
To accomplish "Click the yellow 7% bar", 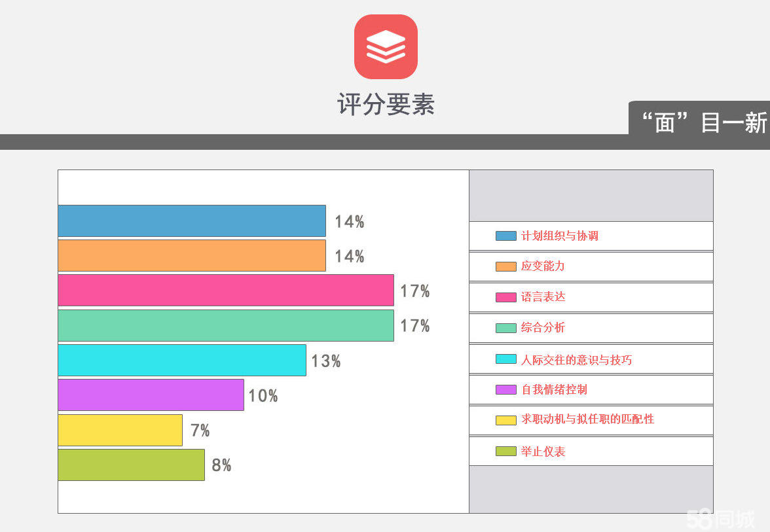I will pyautogui.click(x=120, y=430).
